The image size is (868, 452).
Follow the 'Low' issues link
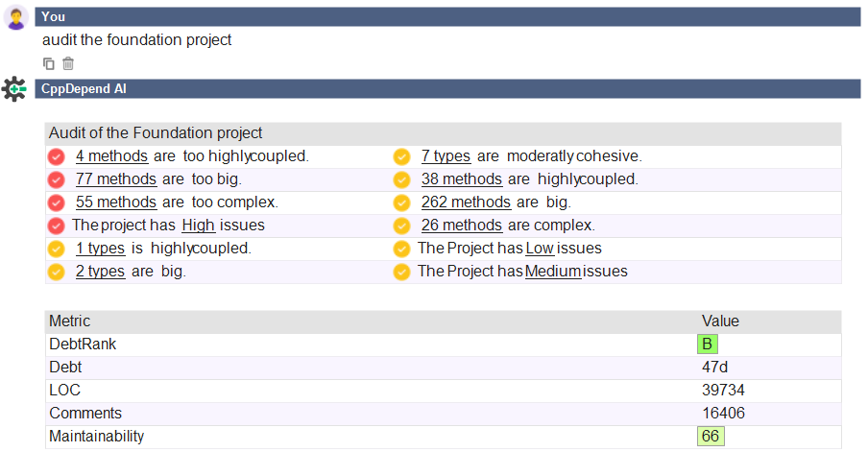pos(540,249)
